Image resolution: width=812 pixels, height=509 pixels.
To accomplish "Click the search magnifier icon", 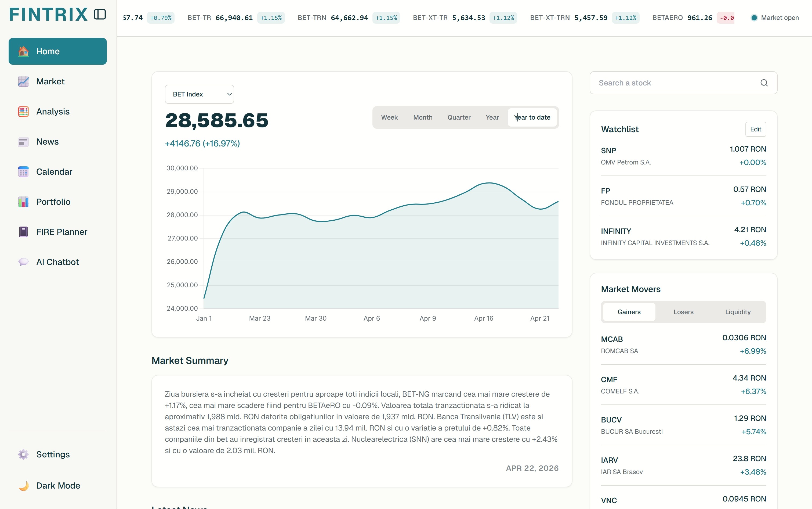I will (764, 83).
